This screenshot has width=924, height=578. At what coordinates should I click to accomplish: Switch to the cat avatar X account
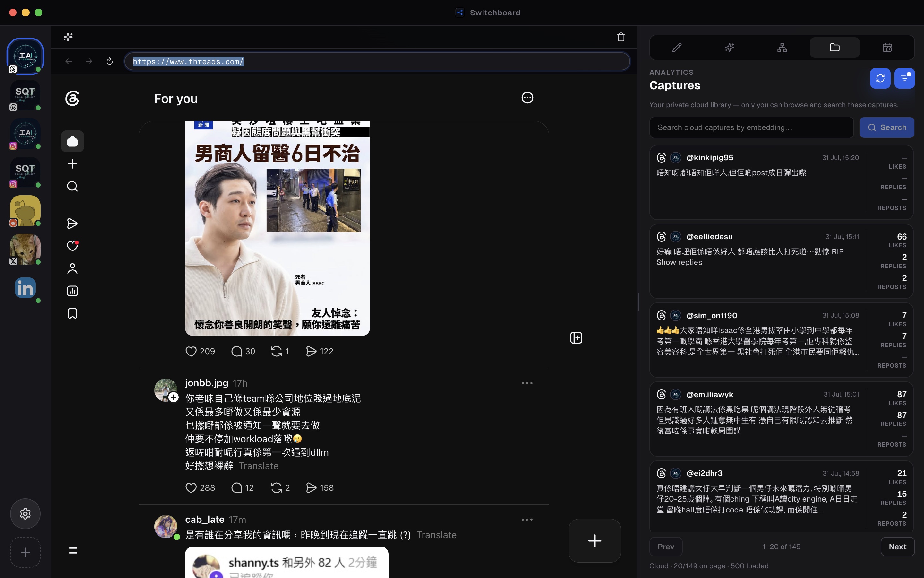pos(25,249)
